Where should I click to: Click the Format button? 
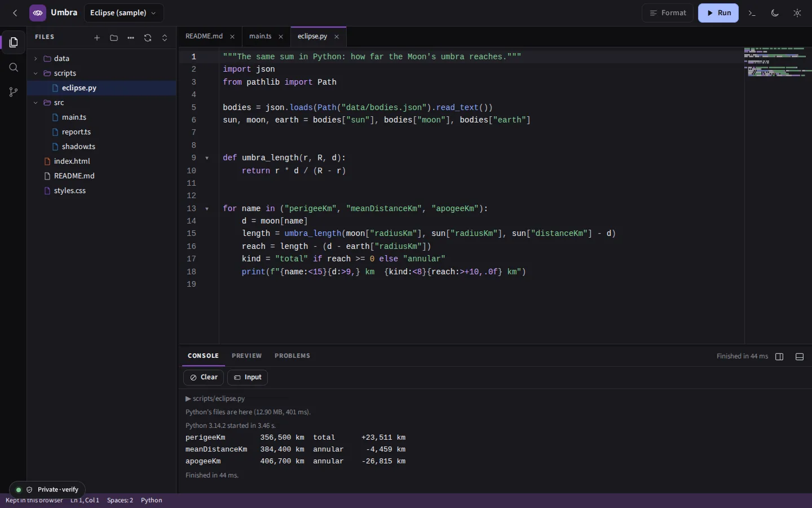point(668,13)
